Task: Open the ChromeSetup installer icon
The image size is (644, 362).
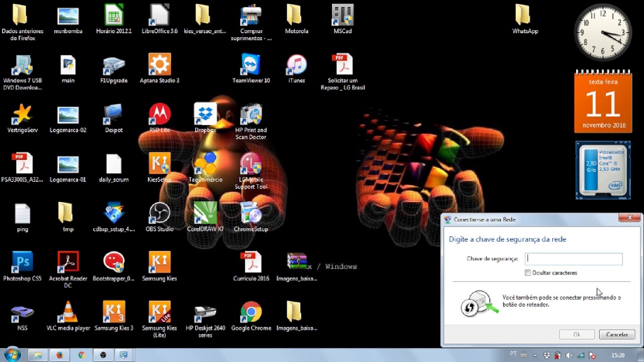Action: click(251, 217)
